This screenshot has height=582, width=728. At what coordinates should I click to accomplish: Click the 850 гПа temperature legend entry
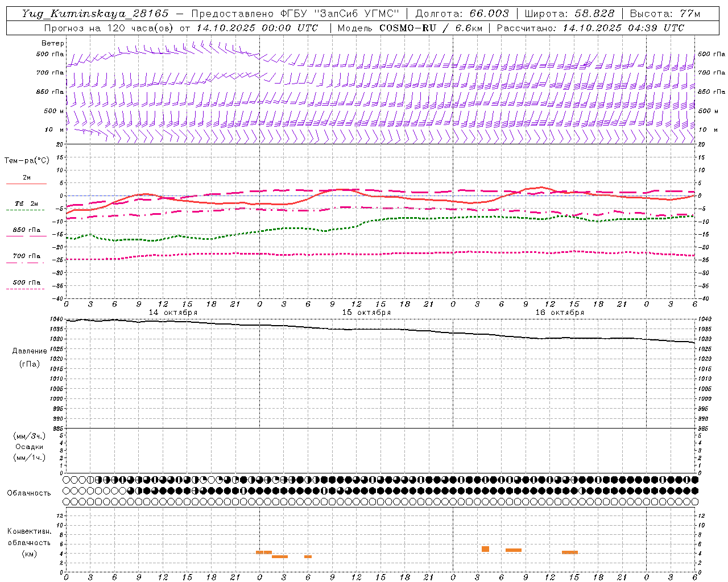point(26,230)
